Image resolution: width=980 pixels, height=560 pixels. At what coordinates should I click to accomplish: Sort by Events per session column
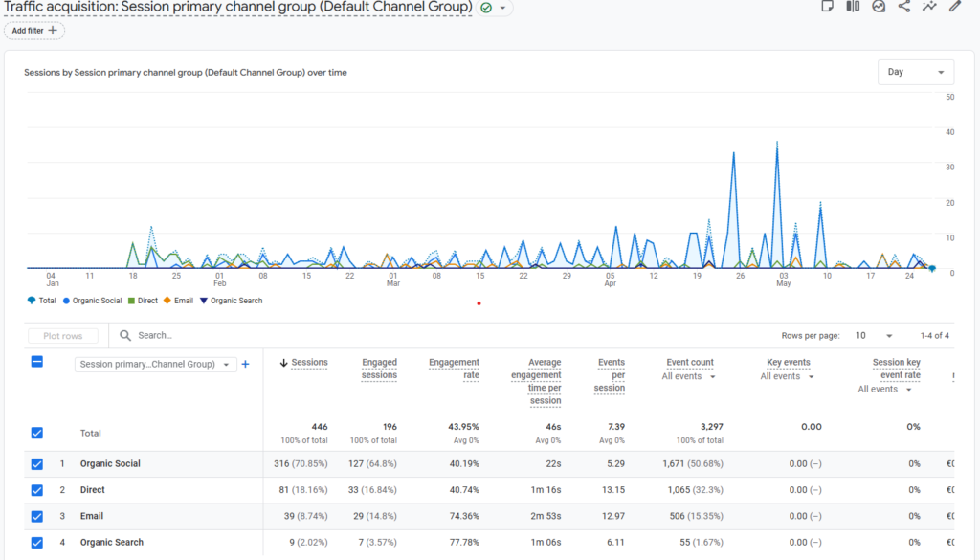pos(610,375)
